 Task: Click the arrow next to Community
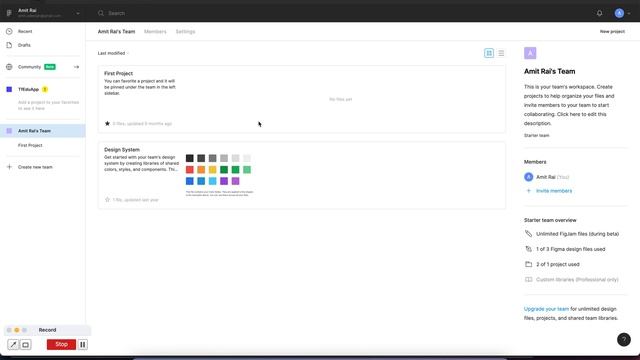click(x=76, y=67)
